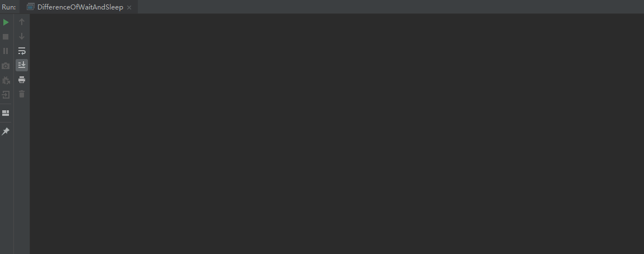
Task: Click the application icon on the run tab
Action: pyautogui.click(x=31, y=7)
